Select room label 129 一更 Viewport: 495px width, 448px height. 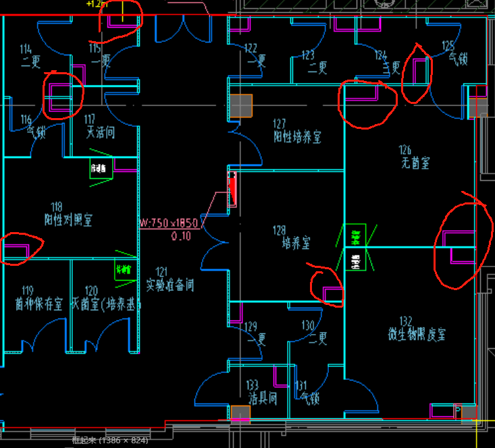(255, 333)
